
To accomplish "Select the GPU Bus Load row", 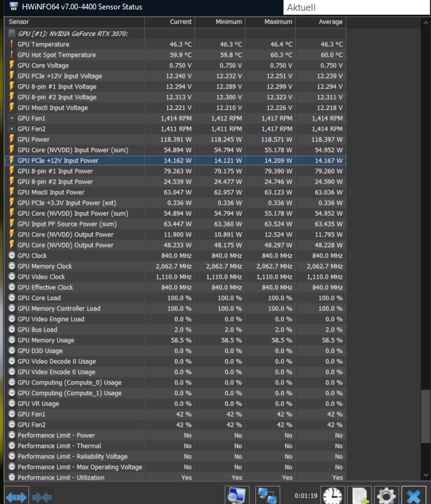I will (176, 330).
